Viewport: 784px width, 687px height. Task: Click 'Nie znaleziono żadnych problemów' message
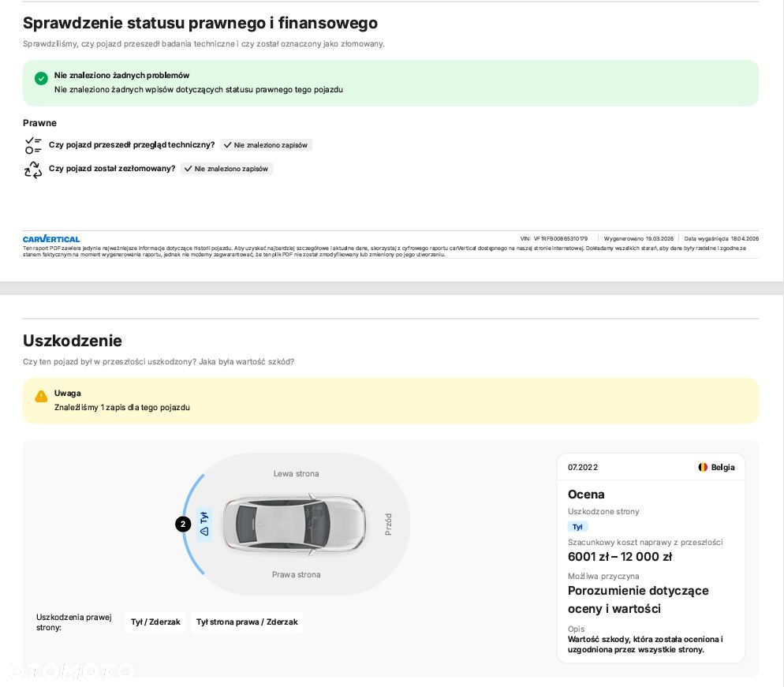click(121, 75)
